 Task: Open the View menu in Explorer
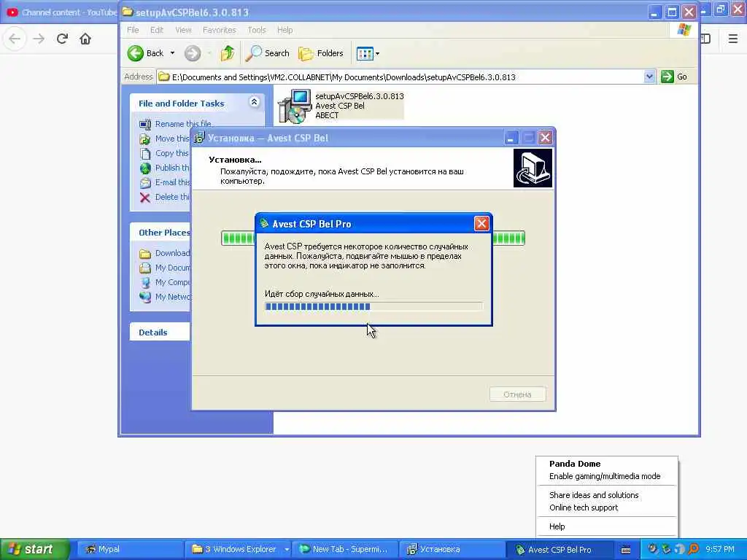coord(183,30)
